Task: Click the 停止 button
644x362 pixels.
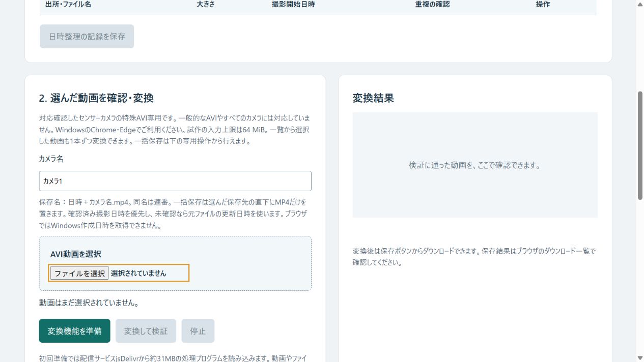Action: [x=198, y=331]
